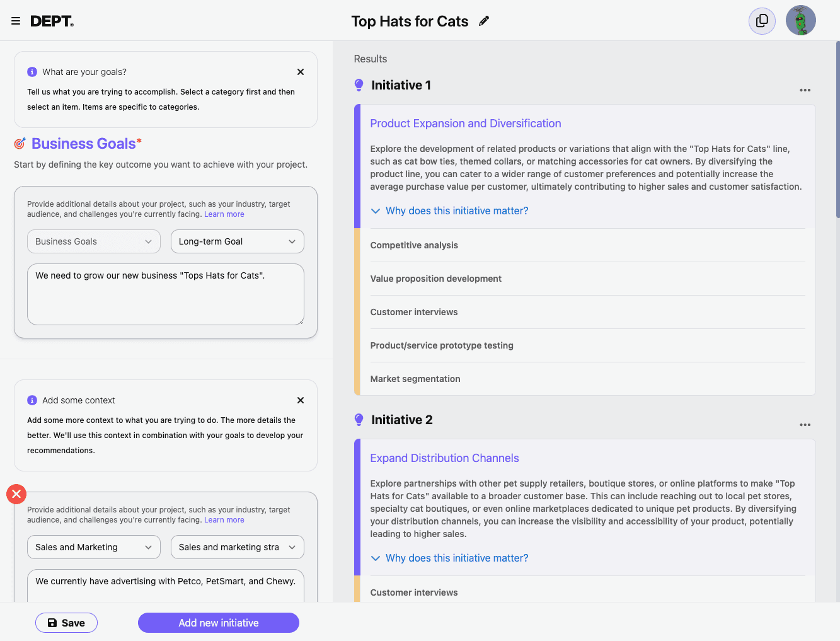Open Learn more link under Business Goals
Image resolution: width=840 pixels, height=641 pixels.
point(224,214)
